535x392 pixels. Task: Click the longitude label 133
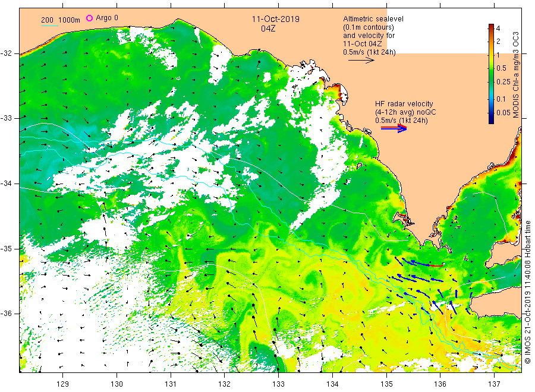(278, 384)
